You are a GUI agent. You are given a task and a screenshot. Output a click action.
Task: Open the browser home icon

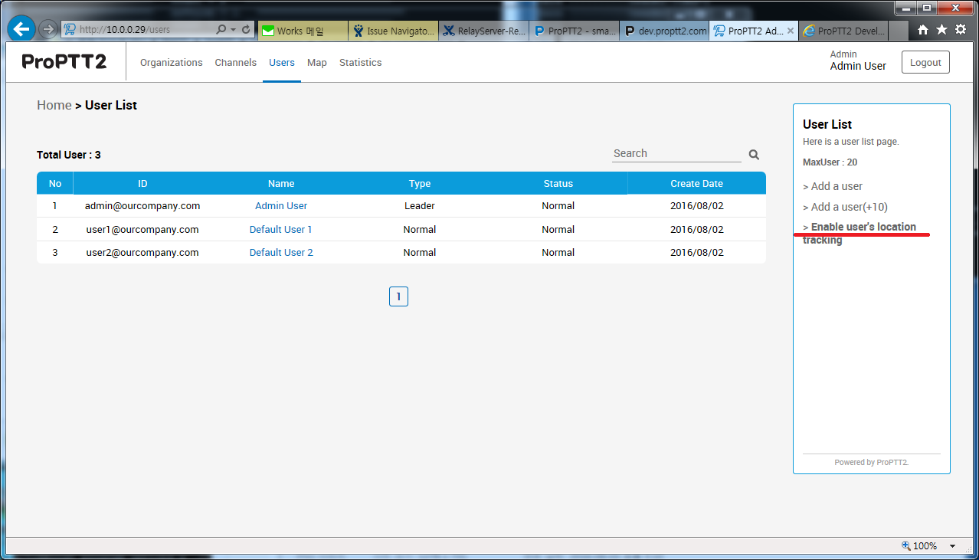pos(923,29)
